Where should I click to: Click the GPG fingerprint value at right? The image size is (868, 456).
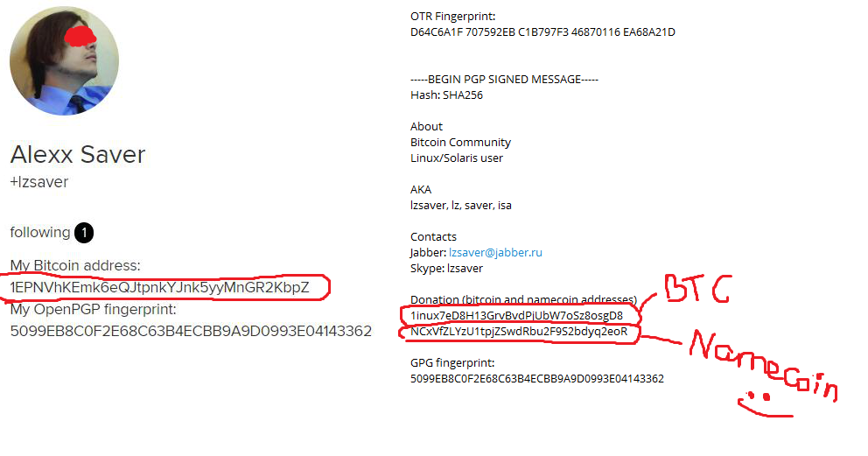pos(537,379)
